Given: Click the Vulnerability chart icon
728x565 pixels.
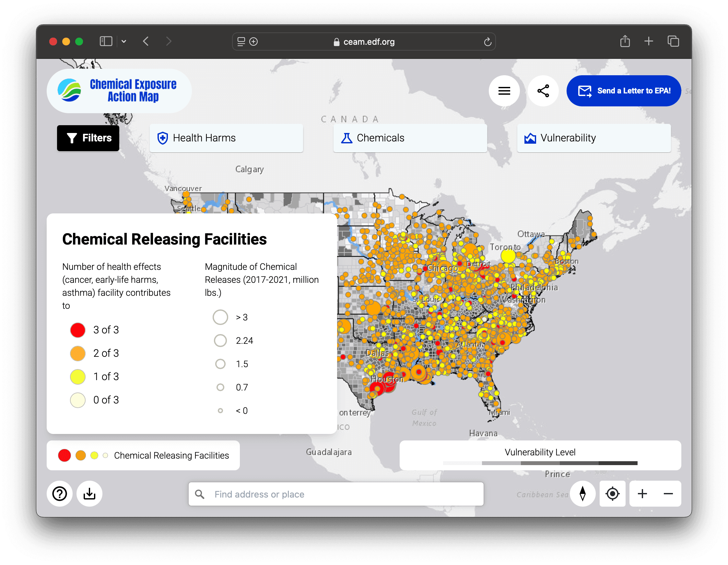Looking at the screenshot, I should tap(530, 138).
